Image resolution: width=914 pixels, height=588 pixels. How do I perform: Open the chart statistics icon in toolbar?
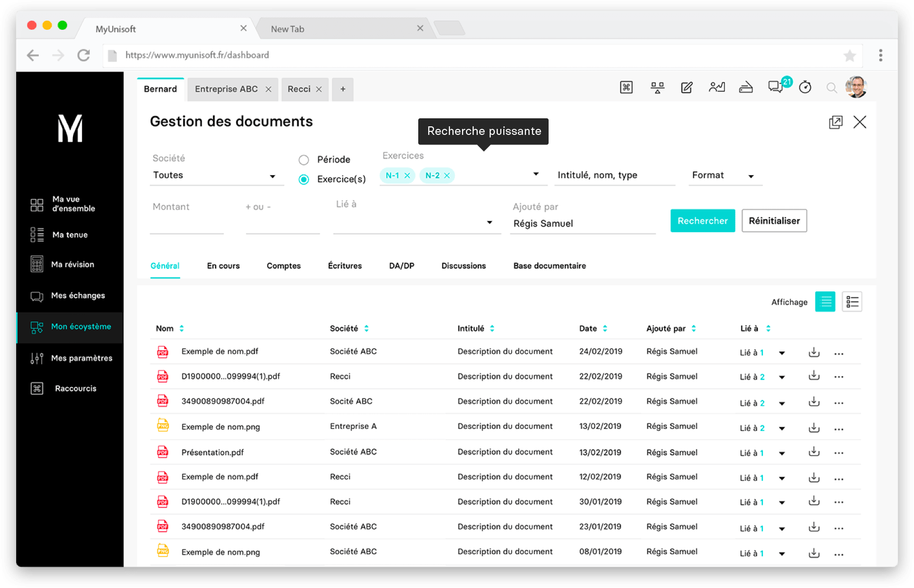pos(717,88)
